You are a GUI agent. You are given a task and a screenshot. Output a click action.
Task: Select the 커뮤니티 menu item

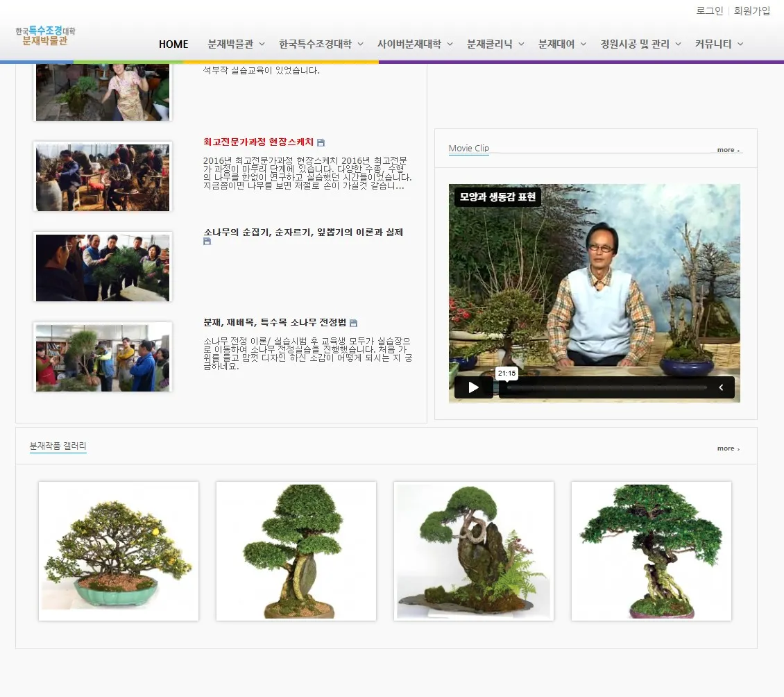tap(719, 44)
